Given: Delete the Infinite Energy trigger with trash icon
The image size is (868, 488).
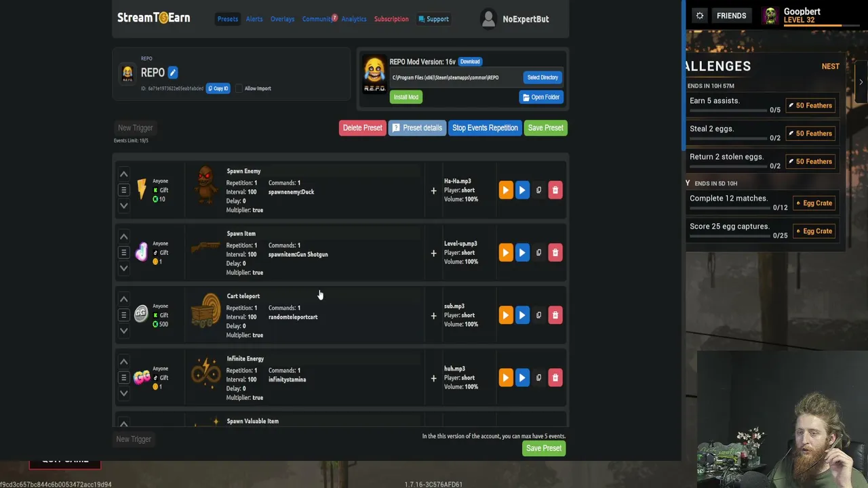Looking at the screenshot, I should point(555,378).
